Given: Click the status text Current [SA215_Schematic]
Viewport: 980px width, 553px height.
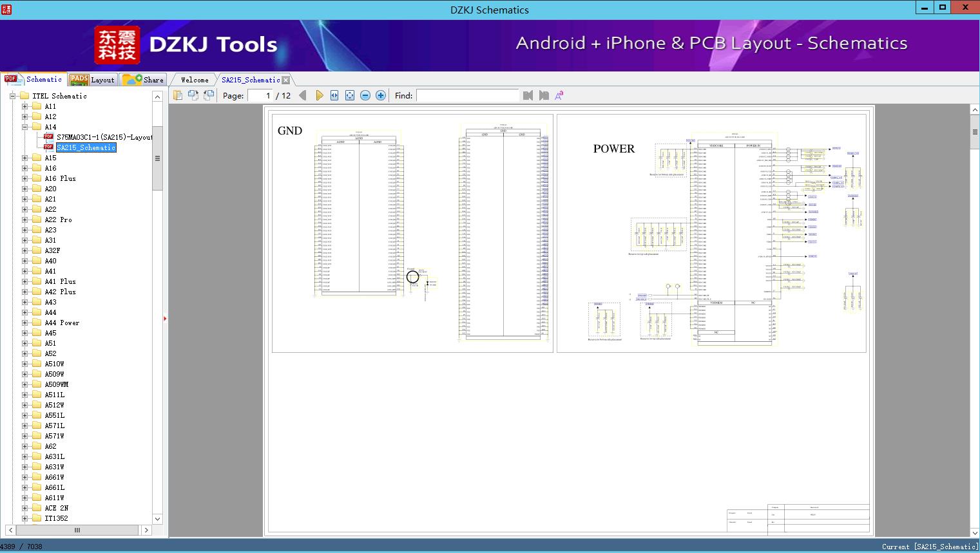Looking at the screenshot, I should click(x=930, y=547).
